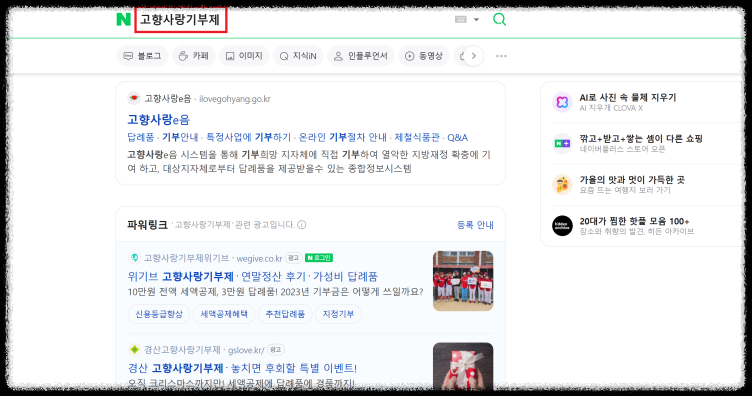Switch to the 인플루언서 tab

361,56
